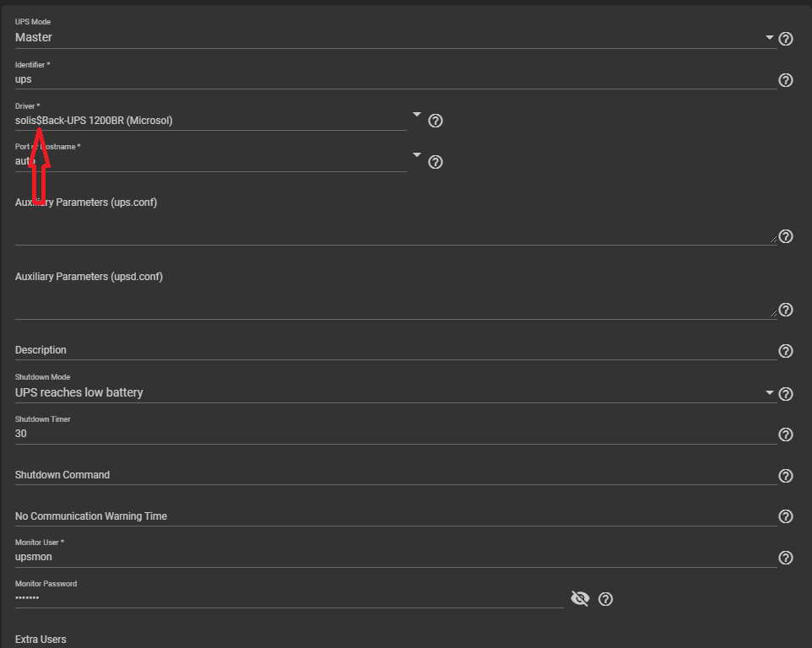Open the Shutdown Mode dropdown
The width and height of the screenshot is (812, 648).
[769, 393]
